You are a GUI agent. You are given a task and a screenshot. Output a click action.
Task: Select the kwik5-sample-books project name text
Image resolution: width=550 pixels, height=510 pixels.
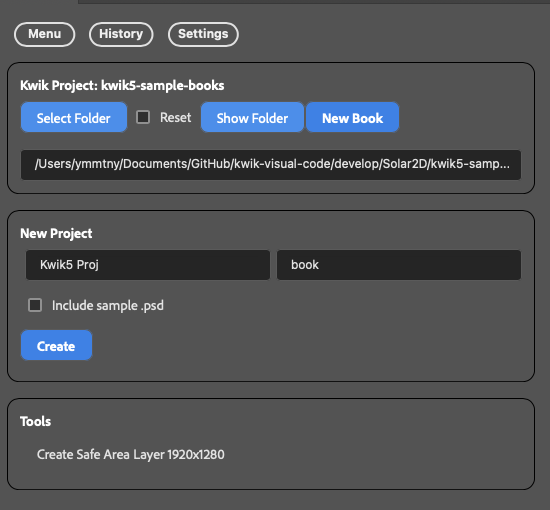click(163, 85)
